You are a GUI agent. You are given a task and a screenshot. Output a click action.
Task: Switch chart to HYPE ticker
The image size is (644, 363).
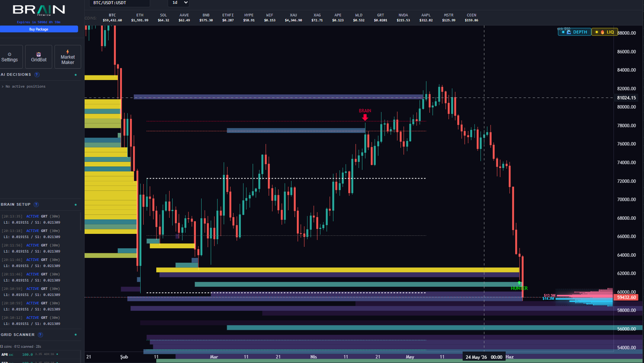(x=249, y=18)
